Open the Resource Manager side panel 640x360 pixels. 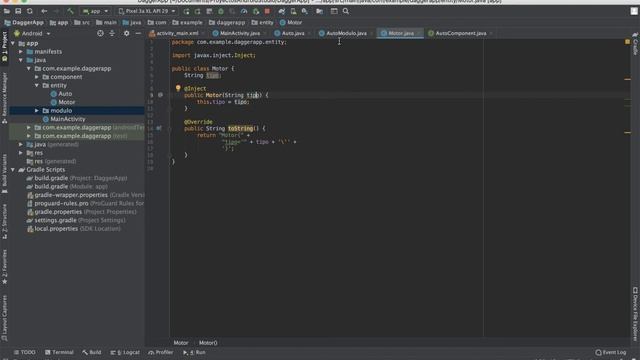[x=4, y=98]
